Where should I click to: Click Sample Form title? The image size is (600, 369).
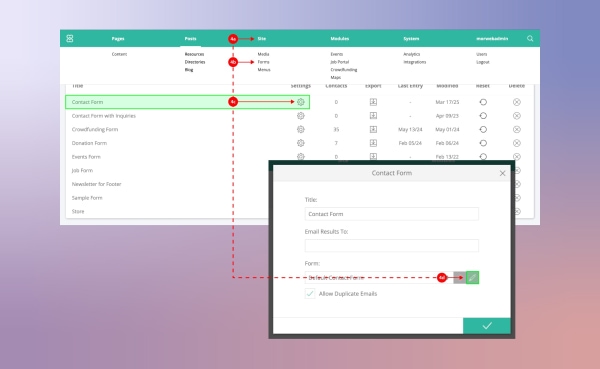tap(87, 198)
